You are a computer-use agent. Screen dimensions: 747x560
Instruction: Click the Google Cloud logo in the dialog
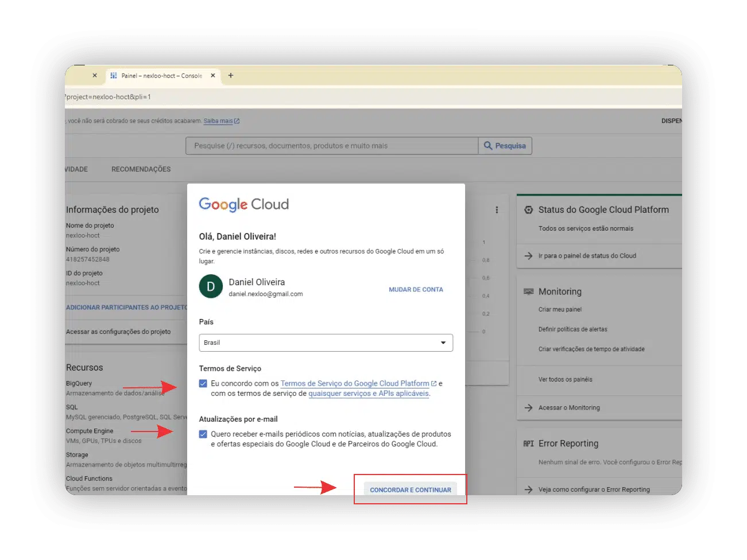[x=244, y=204]
